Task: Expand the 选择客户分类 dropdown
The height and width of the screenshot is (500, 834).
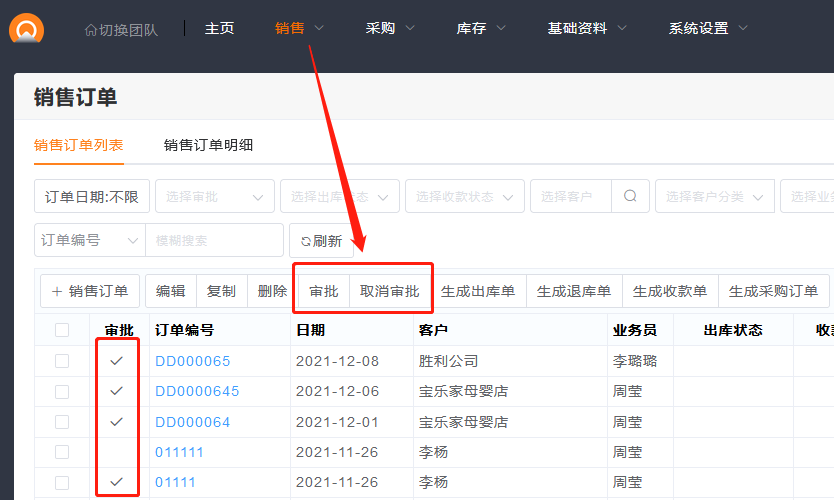Action: [x=714, y=197]
